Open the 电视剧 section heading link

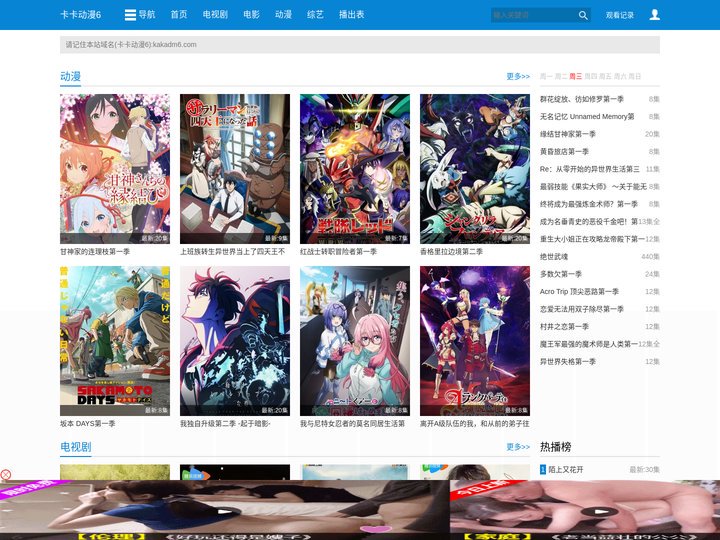[x=76, y=447]
